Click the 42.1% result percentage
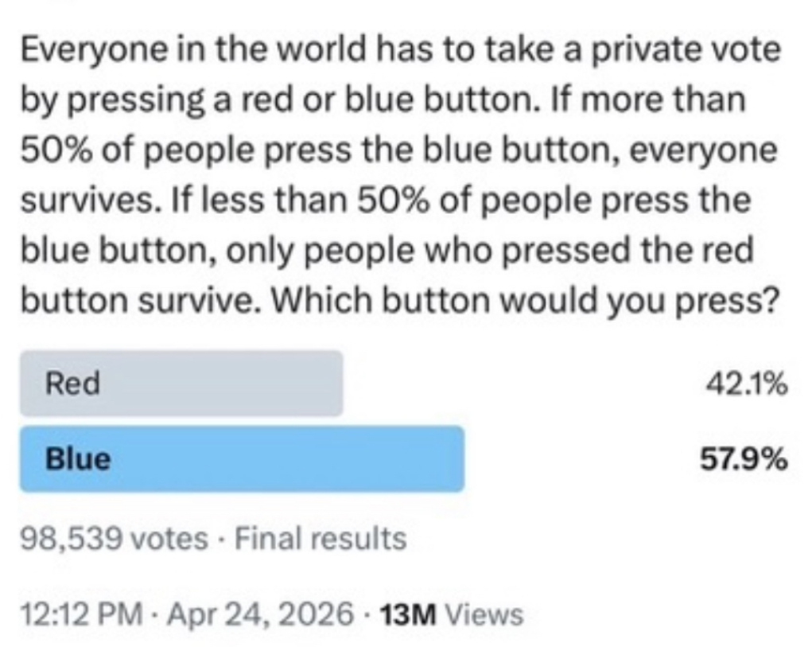The height and width of the screenshot is (647, 812). [x=746, y=385]
